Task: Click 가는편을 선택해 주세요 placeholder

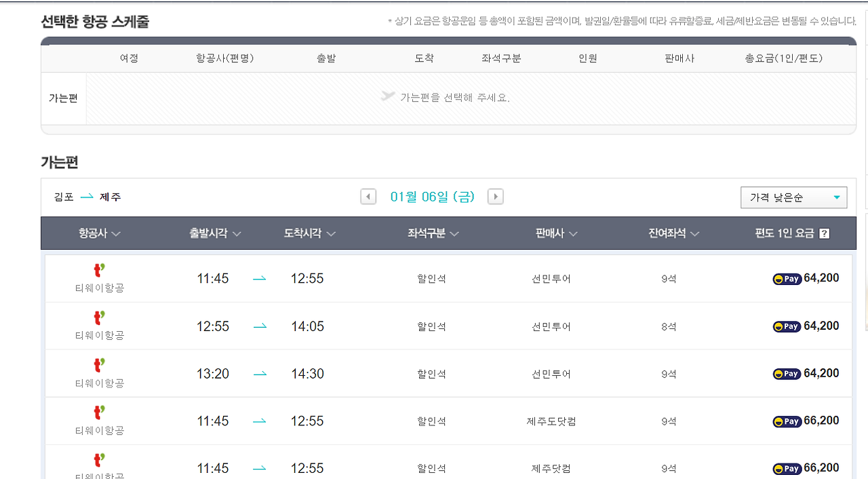Action: pyautogui.click(x=454, y=98)
